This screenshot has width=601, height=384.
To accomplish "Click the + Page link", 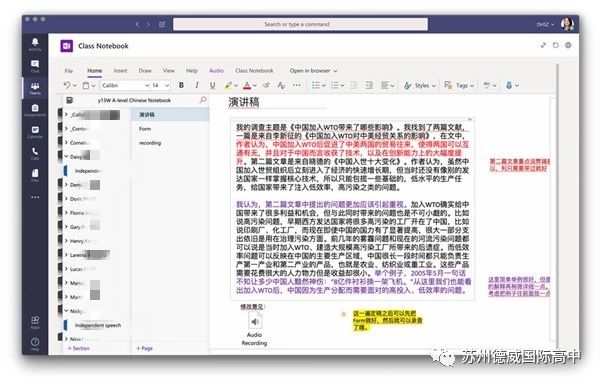I will 145,348.
